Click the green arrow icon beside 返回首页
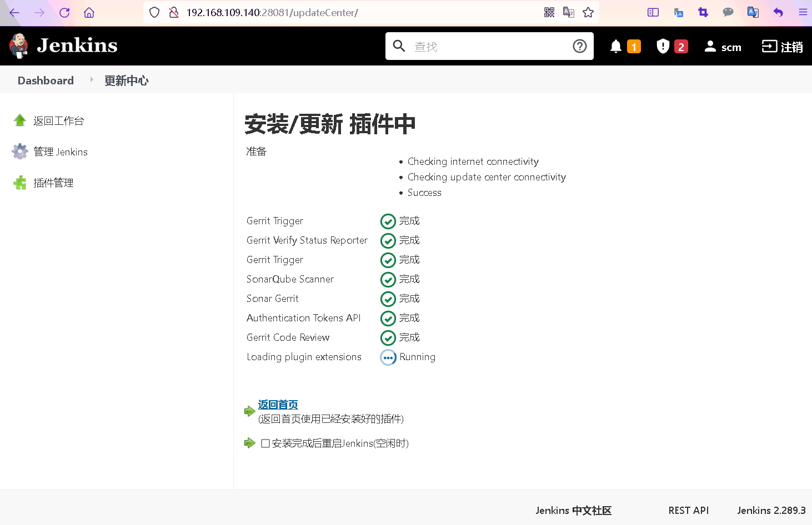Viewport: 812px width, 525px height. click(x=250, y=411)
